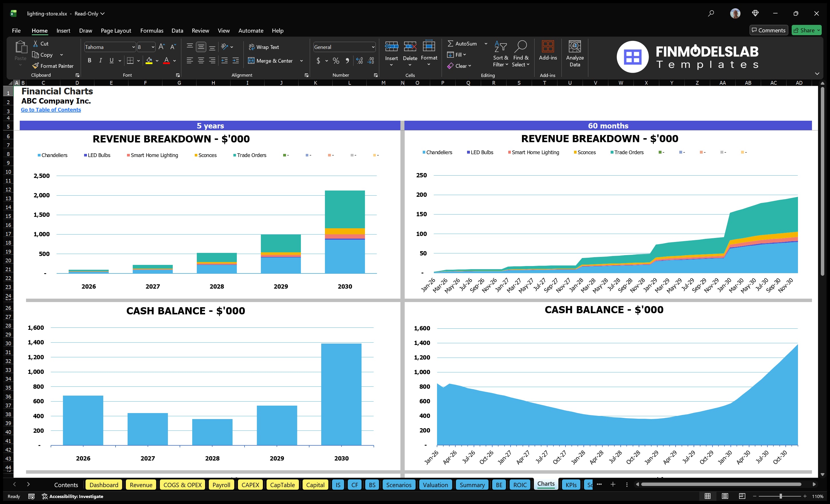
Task: Launch Analyze Data
Action: click(x=575, y=54)
